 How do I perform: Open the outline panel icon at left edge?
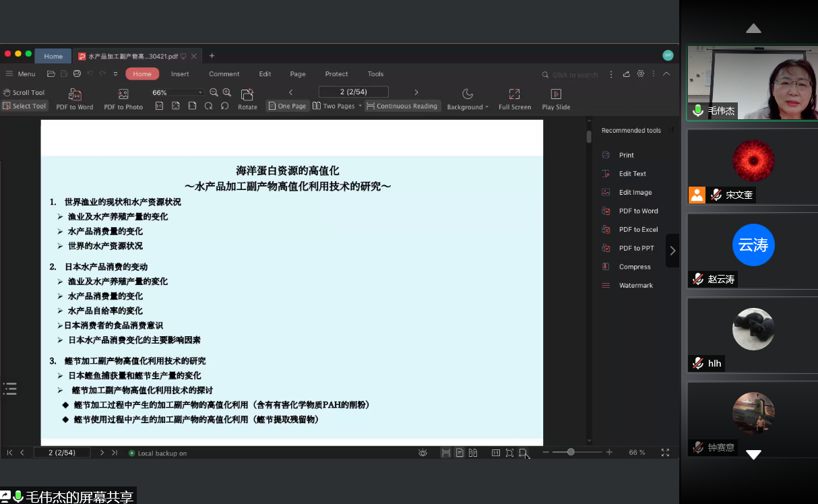[9, 388]
